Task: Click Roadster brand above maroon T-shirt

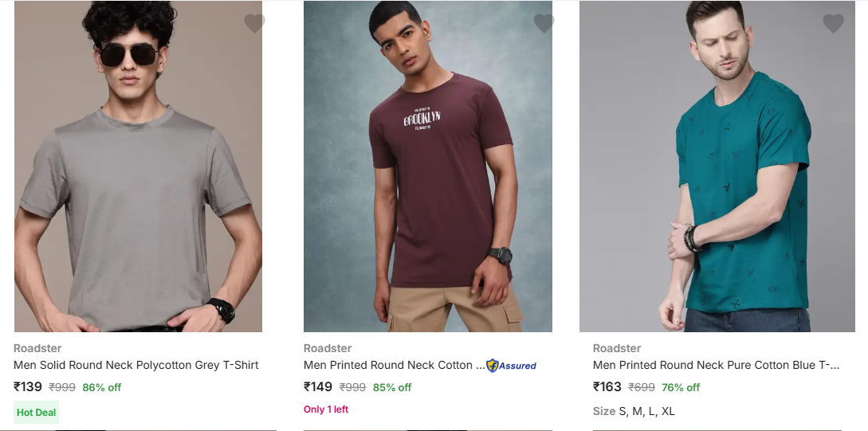Action: click(x=328, y=348)
